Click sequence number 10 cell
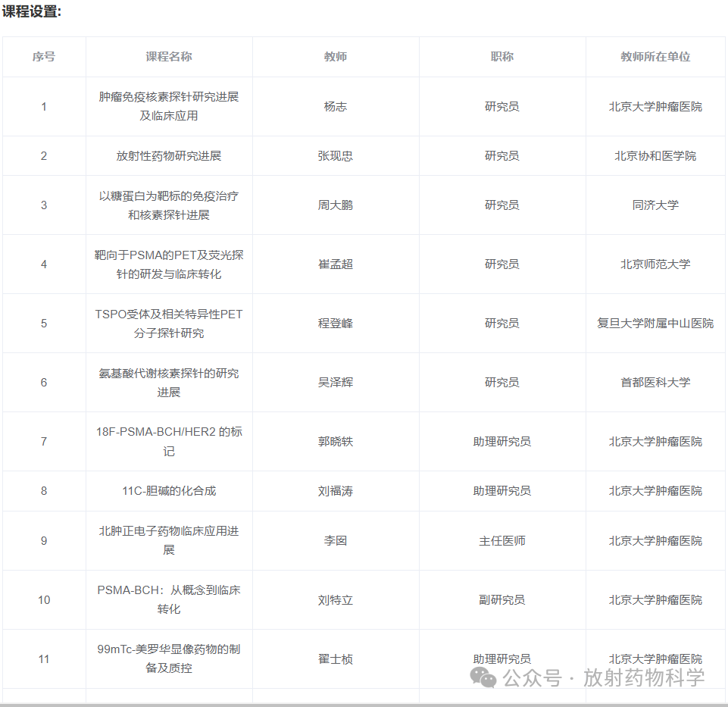 [44, 599]
